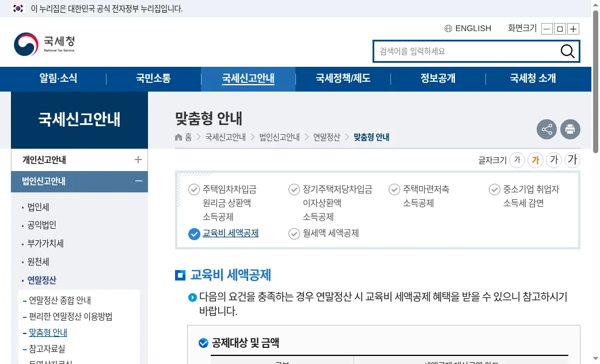Focus the 검색어를 입력하세요 search field
Image resolution: width=600 pixels, height=364 pixels.
[467, 51]
